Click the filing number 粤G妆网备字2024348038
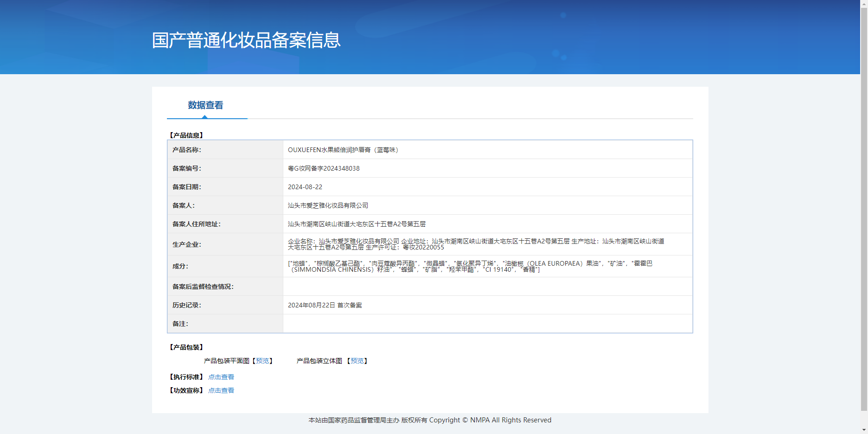Image resolution: width=868 pixels, height=434 pixels. point(324,168)
